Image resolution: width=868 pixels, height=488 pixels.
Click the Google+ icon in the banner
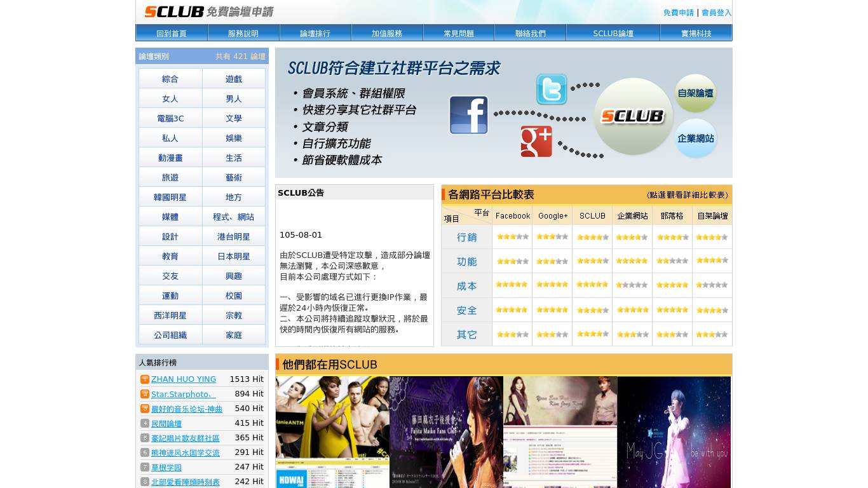[536, 141]
